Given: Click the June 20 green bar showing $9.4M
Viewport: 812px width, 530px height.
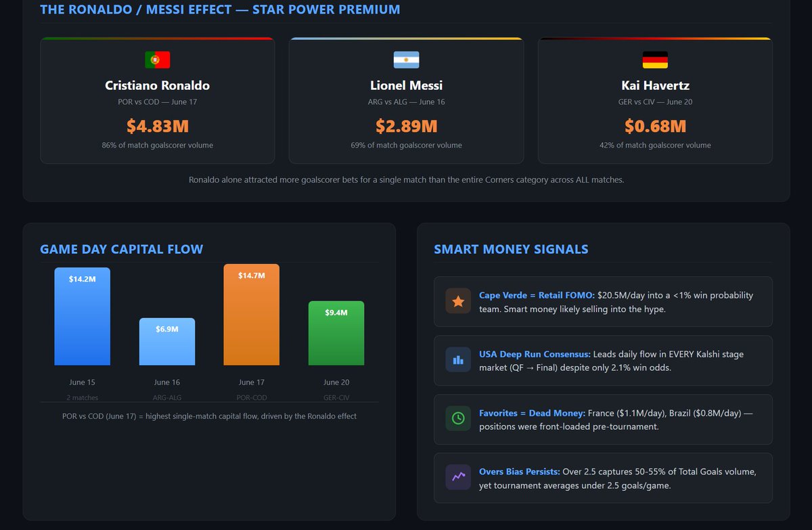Looking at the screenshot, I should (336, 333).
